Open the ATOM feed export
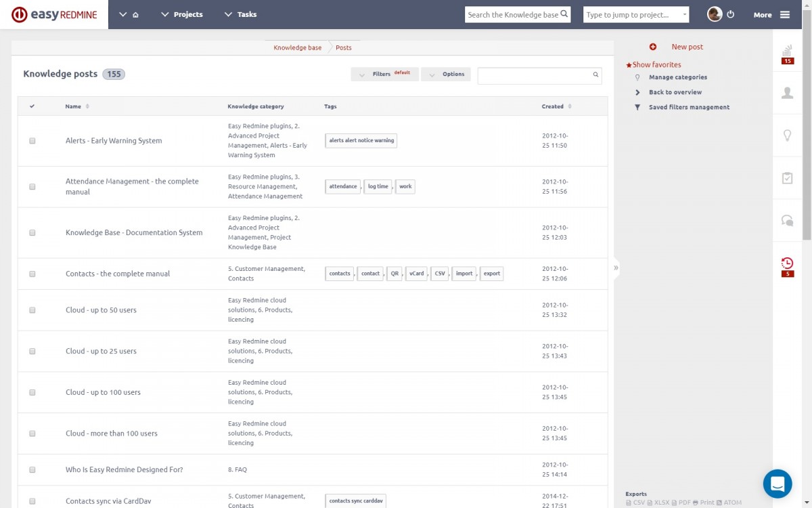812x508 pixels. point(729,503)
